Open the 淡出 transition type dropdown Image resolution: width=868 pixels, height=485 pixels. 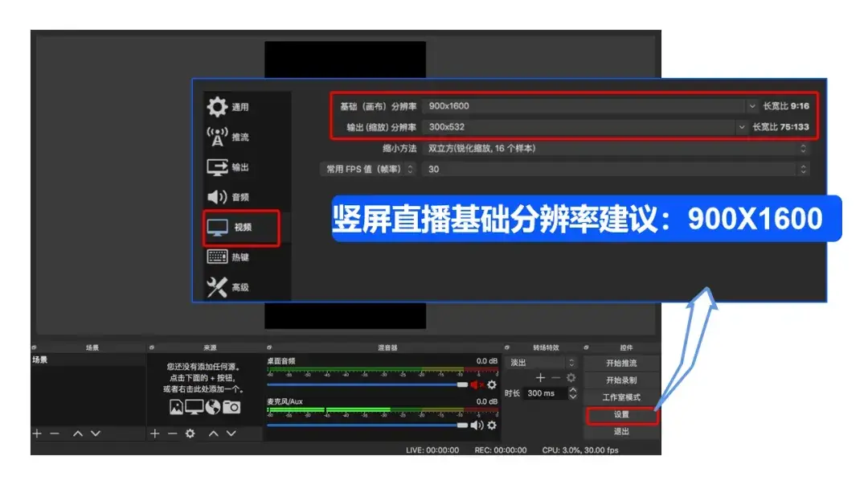[542, 363]
